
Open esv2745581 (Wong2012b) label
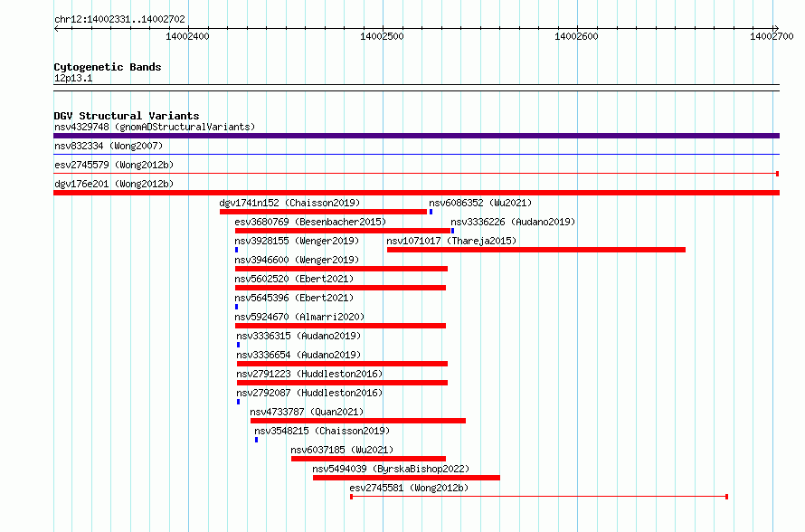[409, 488]
